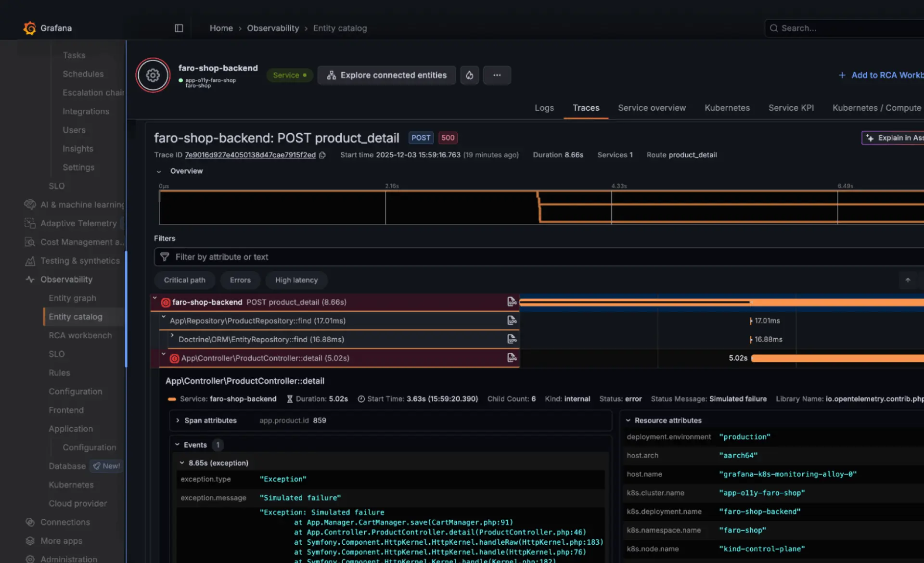
Task: Click the Explain in Assistant button
Action: point(893,138)
